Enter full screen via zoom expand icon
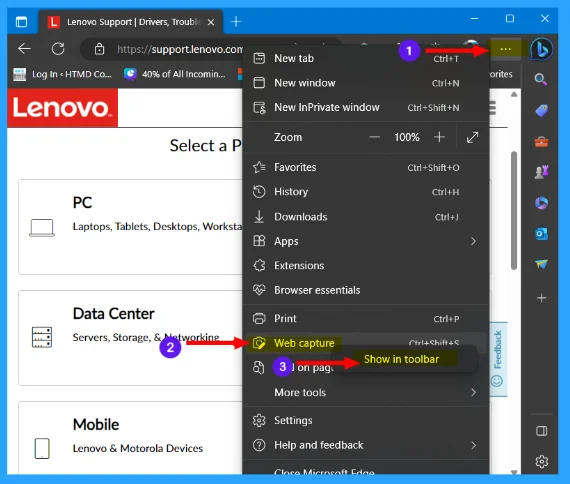 [472, 137]
